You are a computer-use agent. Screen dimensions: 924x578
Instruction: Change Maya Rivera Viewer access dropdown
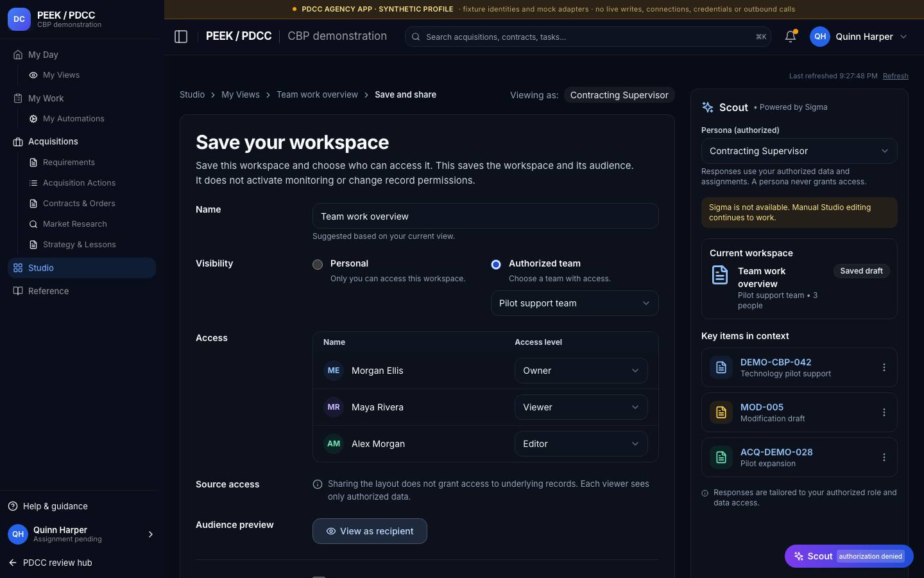(x=581, y=407)
